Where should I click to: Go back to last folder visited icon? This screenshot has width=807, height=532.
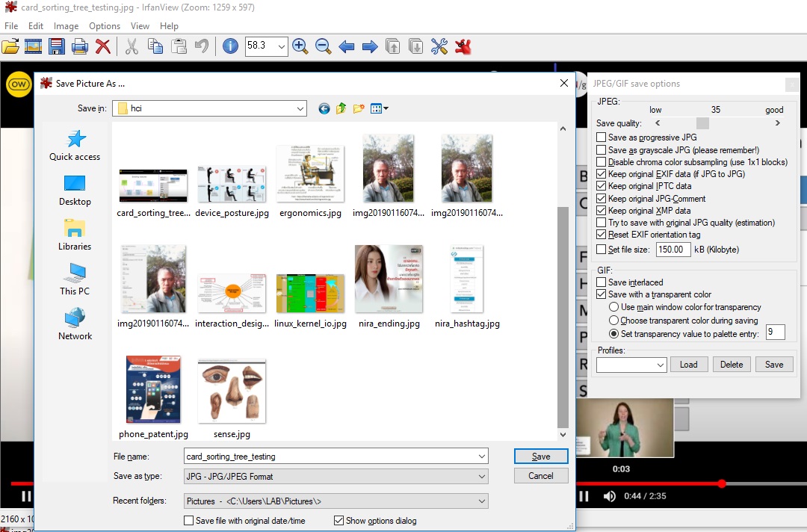coord(324,108)
